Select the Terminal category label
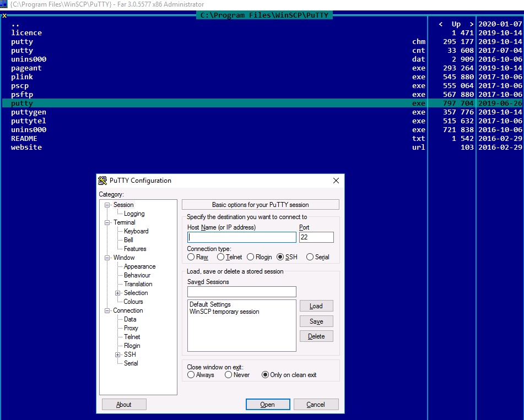This screenshot has width=524, height=420. point(125,222)
